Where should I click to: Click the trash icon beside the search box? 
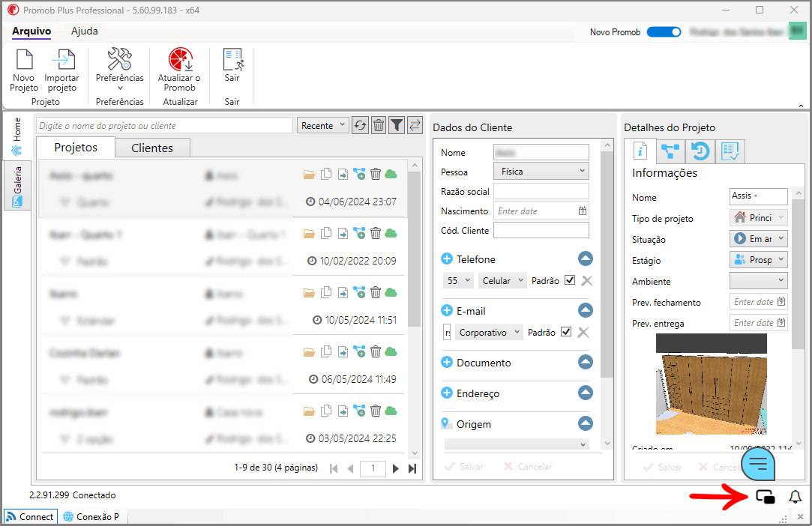[x=379, y=125]
